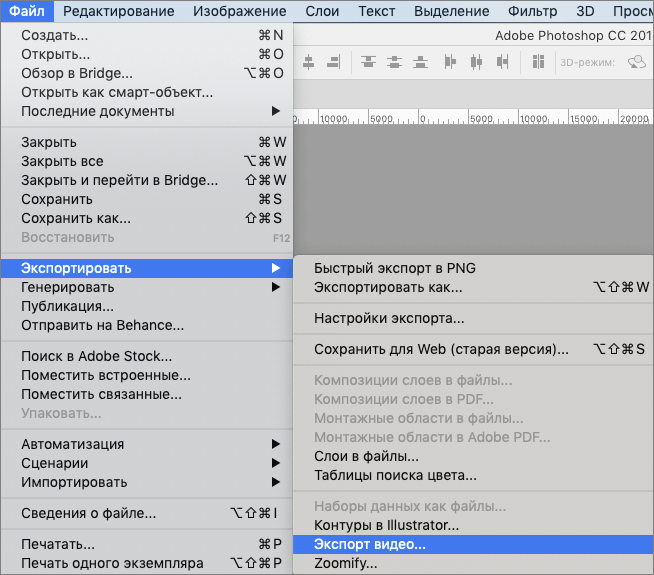Select Zoomify... menu item

click(x=473, y=563)
